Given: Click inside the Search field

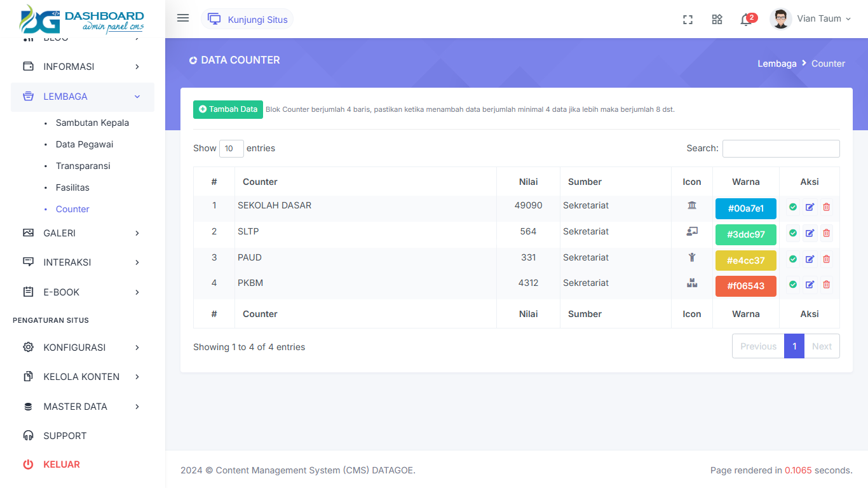Looking at the screenshot, I should pos(780,148).
